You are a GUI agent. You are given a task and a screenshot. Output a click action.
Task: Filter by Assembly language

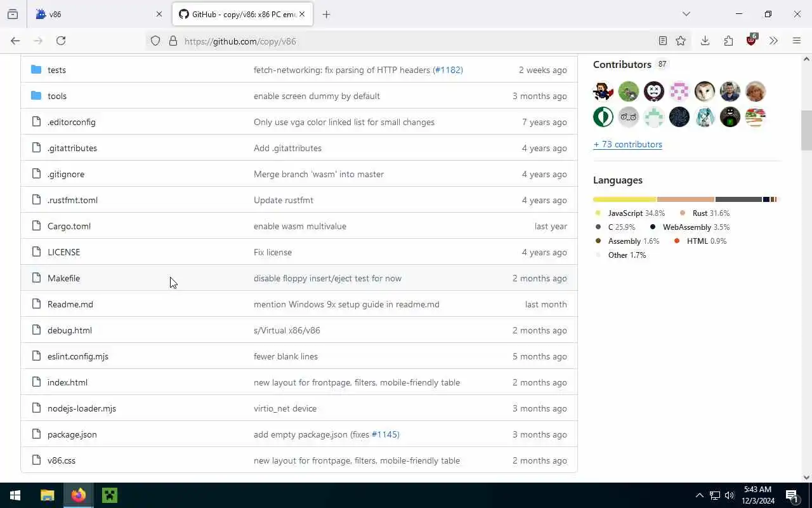click(x=634, y=241)
